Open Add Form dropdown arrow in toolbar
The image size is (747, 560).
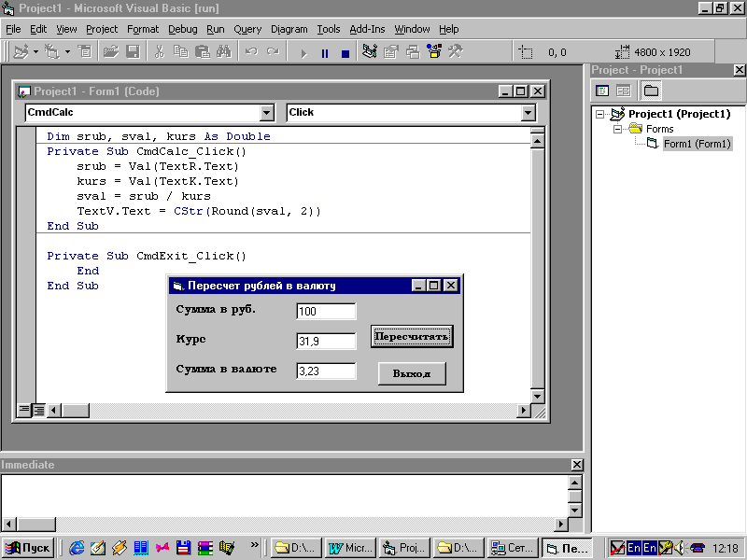pyautogui.click(x=67, y=51)
